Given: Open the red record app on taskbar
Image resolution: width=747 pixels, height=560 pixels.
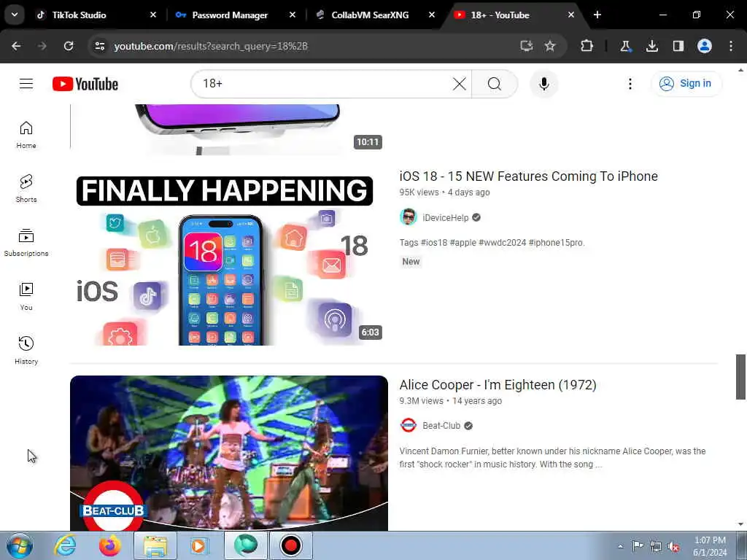Looking at the screenshot, I should tap(290, 545).
